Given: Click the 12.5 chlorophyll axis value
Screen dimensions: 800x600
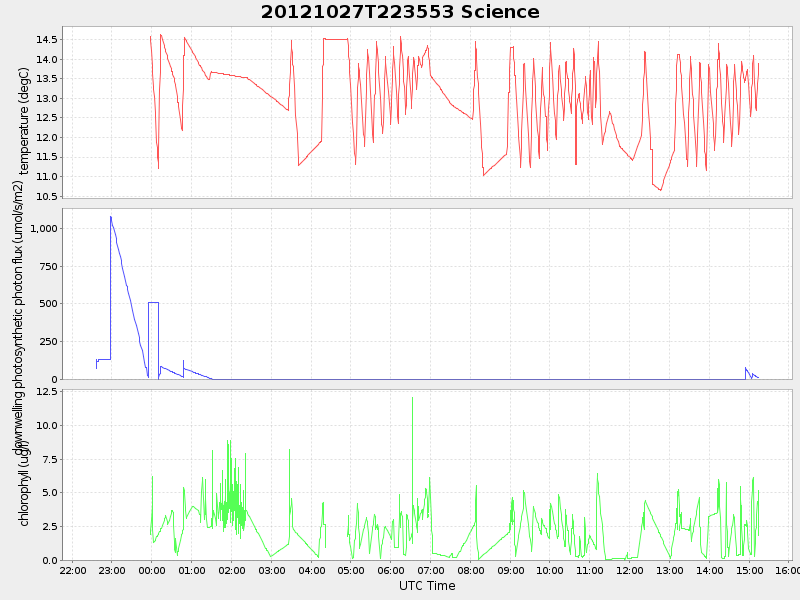Looking at the screenshot, I should [x=46, y=392].
